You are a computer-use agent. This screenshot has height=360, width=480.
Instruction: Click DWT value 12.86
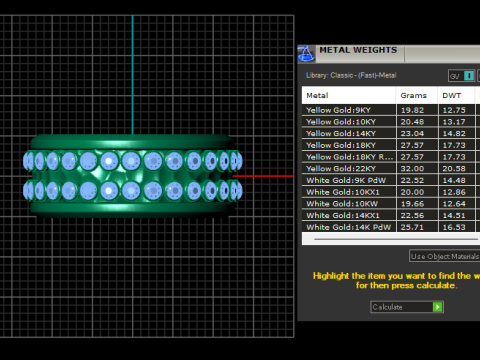[454, 192]
